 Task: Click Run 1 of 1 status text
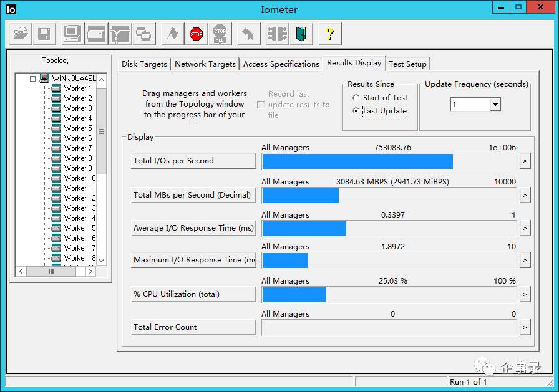[x=468, y=381]
